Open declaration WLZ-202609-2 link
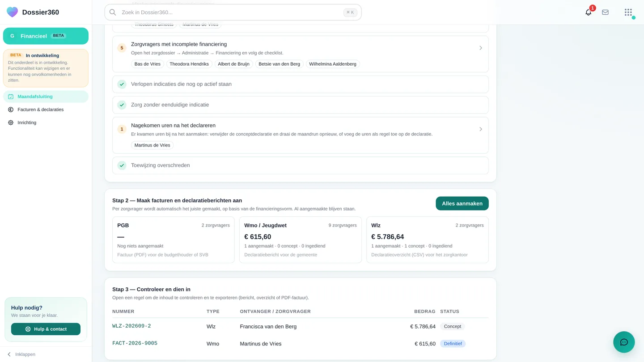The image size is (644, 362). tap(131, 326)
